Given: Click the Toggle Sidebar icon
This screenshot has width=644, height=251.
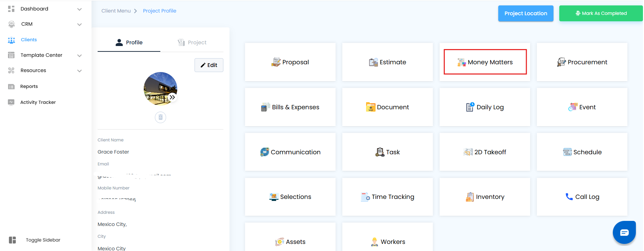Looking at the screenshot, I should point(13,240).
